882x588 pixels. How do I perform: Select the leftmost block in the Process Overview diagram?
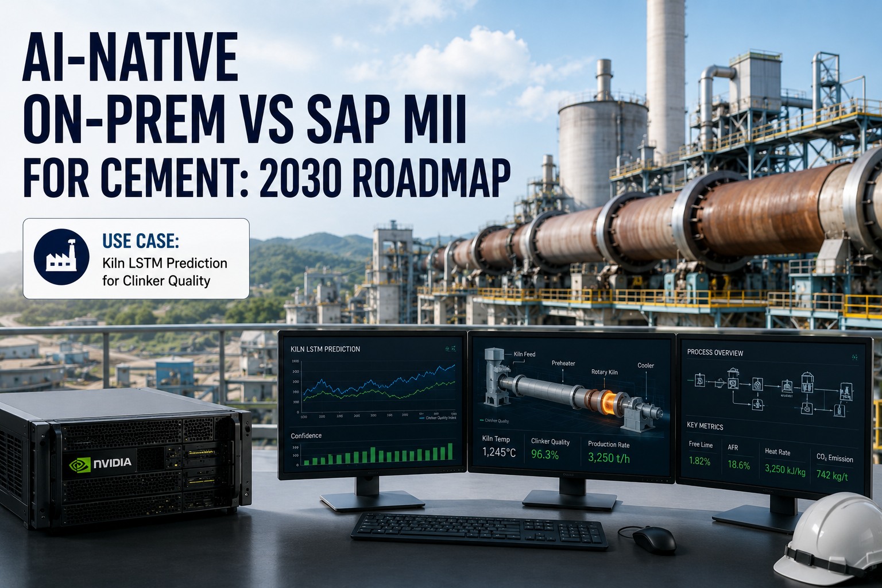pos(700,380)
